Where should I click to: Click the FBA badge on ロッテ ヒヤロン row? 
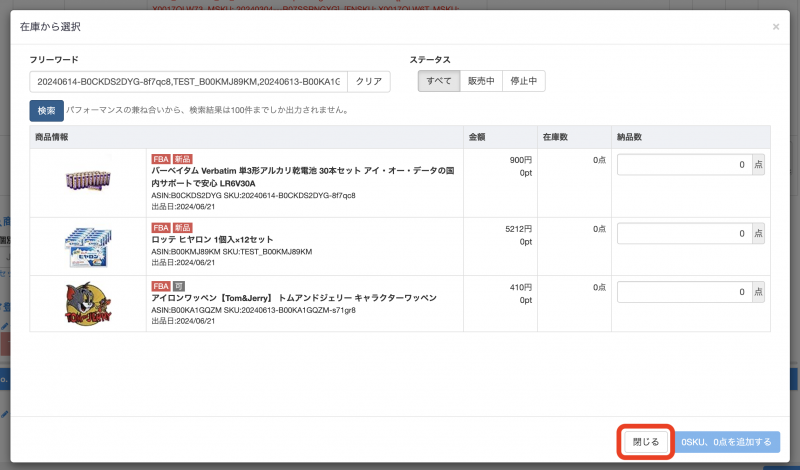click(x=161, y=228)
